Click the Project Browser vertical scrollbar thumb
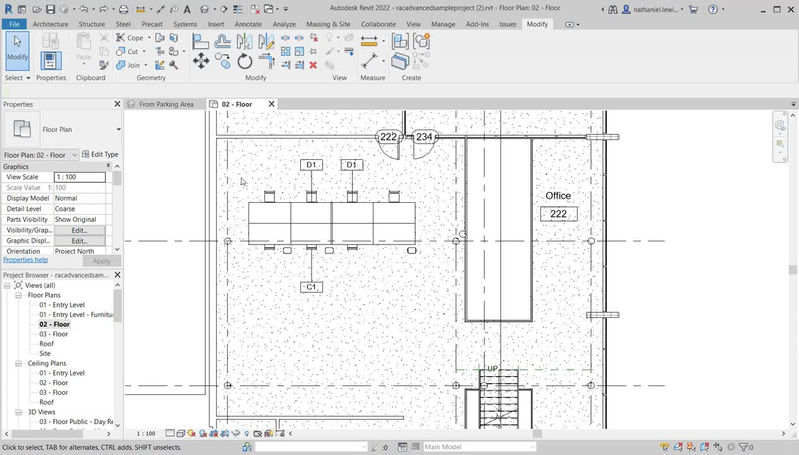The width and height of the screenshot is (799, 455). click(118, 306)
